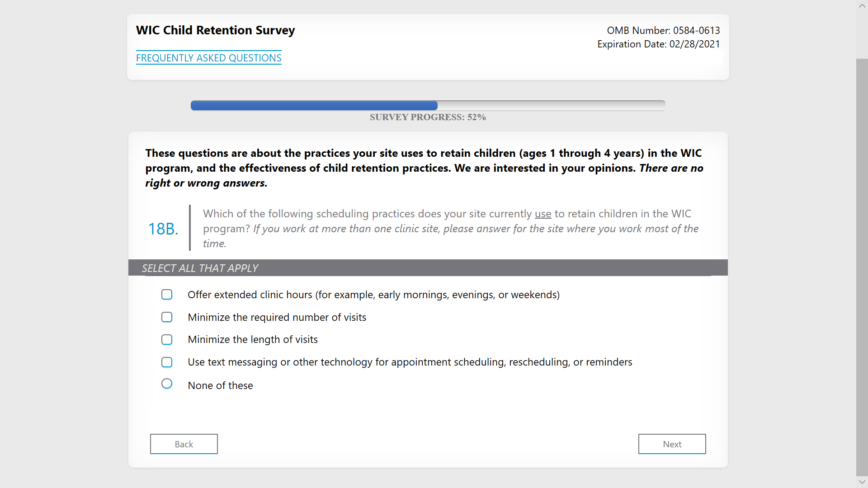
Task: Click scrollbar down arrow
Action: coord(862,482)
